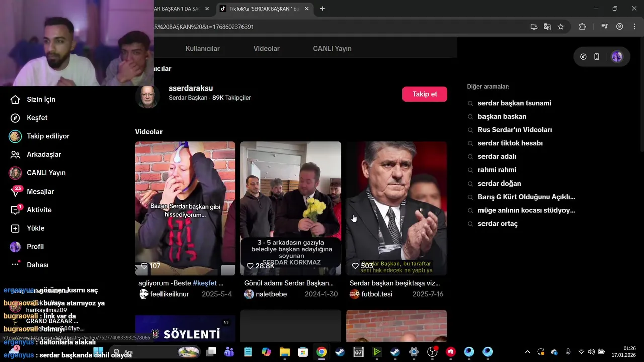
Task: Open the purple profile avatar menu
Action: coord(617,57)
